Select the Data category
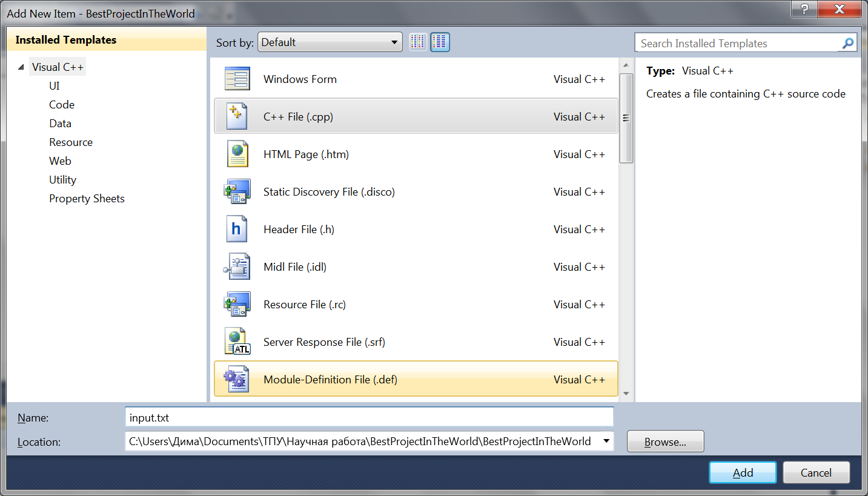Screen dimensions: 868x496 [x=61, y=124]
